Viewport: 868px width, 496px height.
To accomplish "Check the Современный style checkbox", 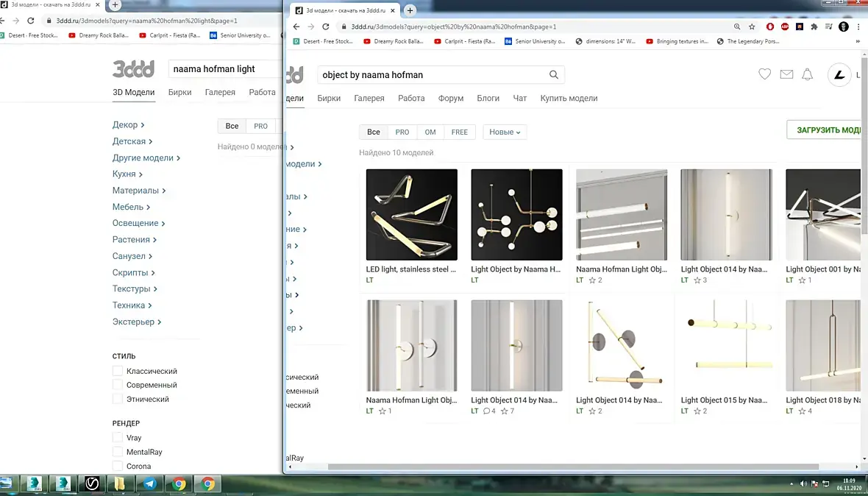I will [118, 385].
